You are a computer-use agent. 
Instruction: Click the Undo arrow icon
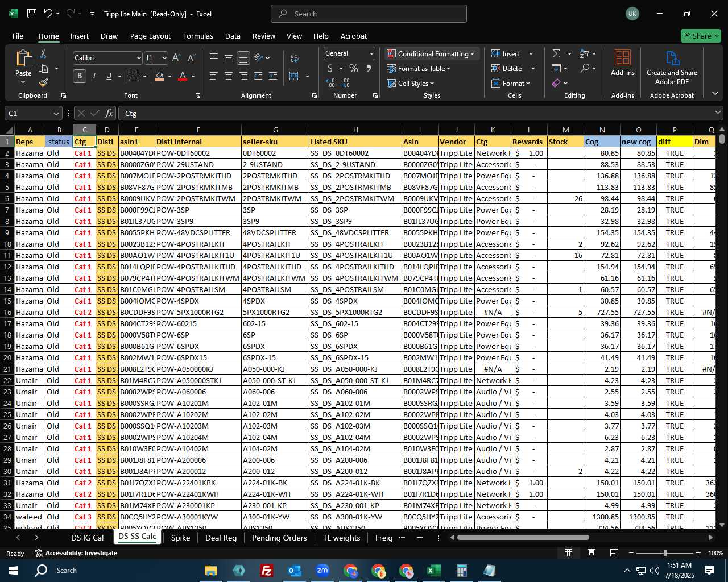coord(48,14)
